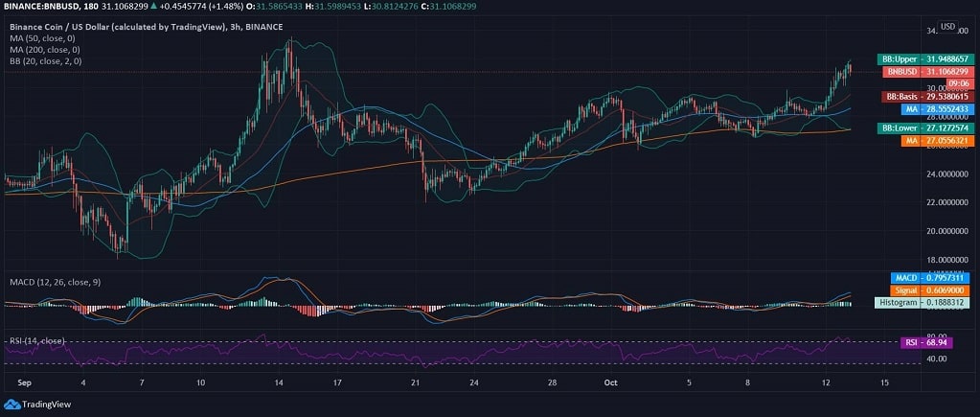
Task: Click the 5 date on time axis
Action: (x=690, y=382)
